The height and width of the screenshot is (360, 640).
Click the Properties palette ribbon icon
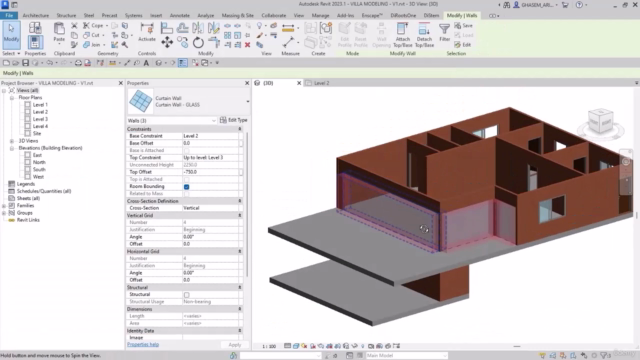point(35,42)
